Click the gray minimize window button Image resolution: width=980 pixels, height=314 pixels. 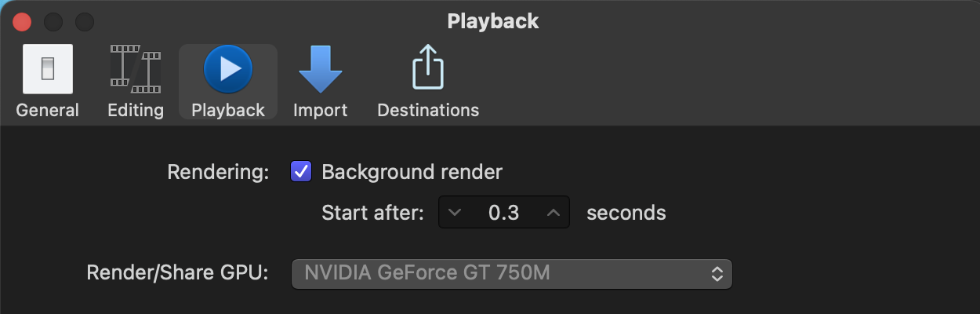click(x=53, y=21)
